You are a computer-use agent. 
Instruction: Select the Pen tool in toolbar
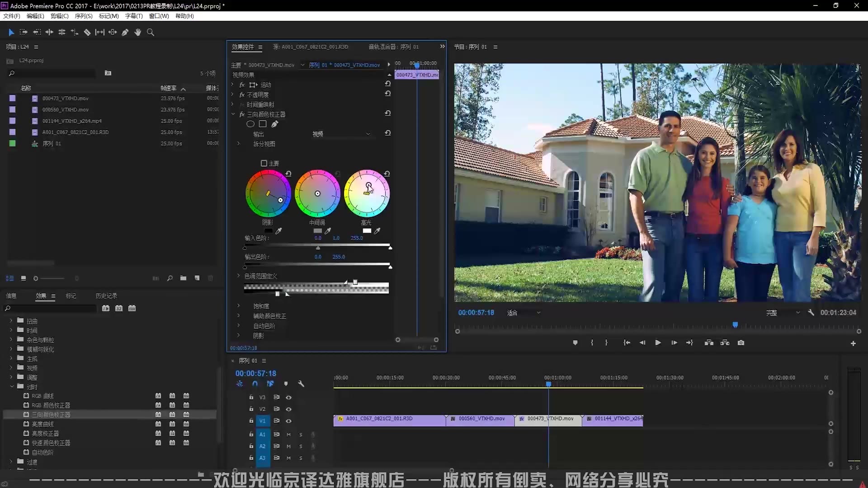[x=125, y=32]
